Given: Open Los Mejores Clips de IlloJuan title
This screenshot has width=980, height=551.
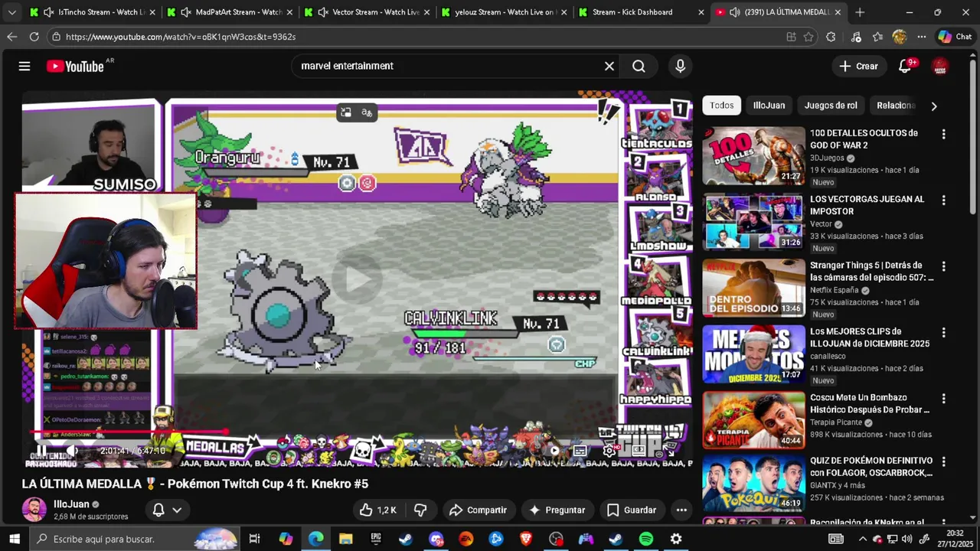Looking at the screenshot, I should point(870,337).
